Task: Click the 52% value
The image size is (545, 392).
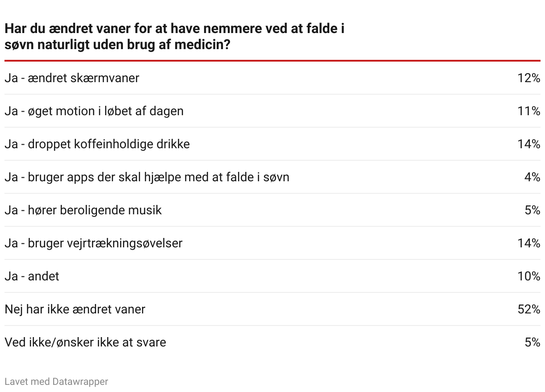Action: coord(529,309)
